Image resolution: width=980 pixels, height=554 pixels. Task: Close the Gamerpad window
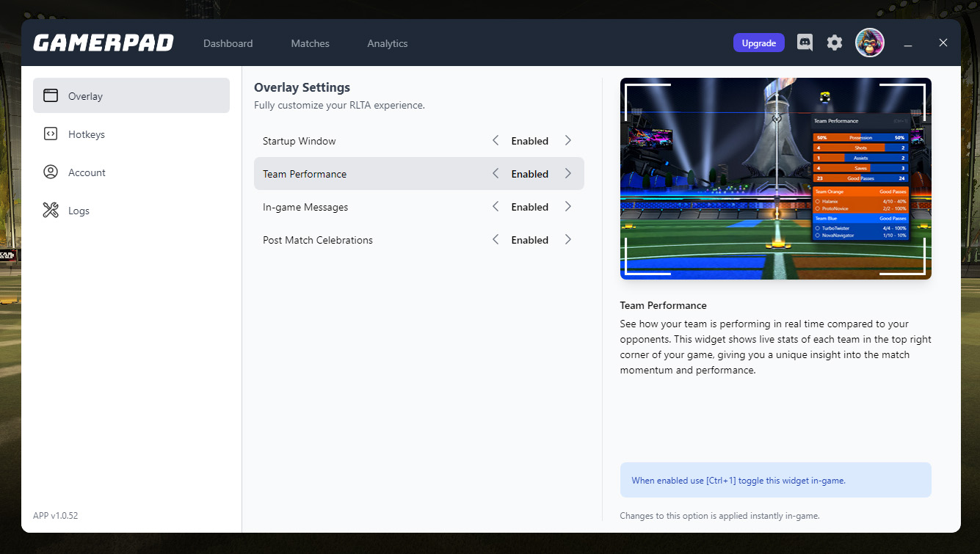(943, 43)
